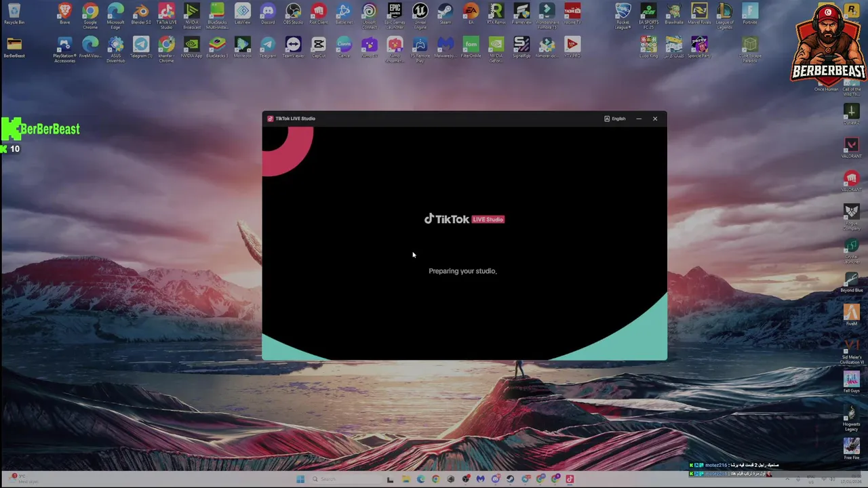Launch the Free Fire desktop shortcut
This screenshot has height=488, width=868.
pyautogui.click(x=852, y=449)
